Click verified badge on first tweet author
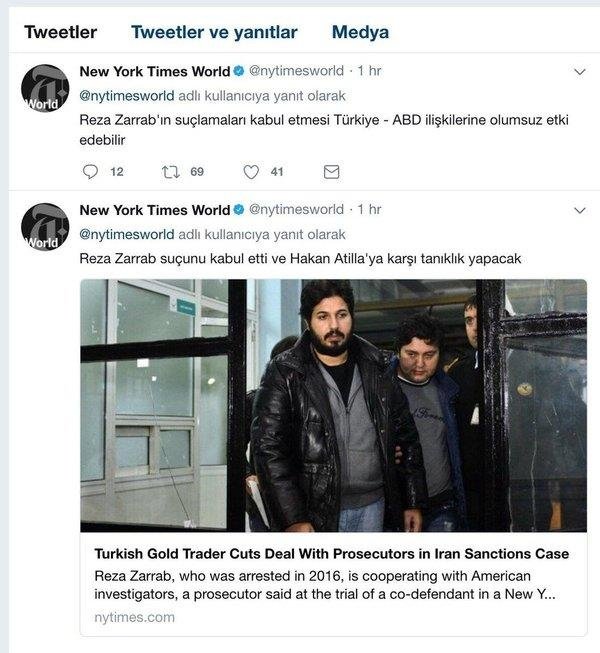 tap(239, 71)
